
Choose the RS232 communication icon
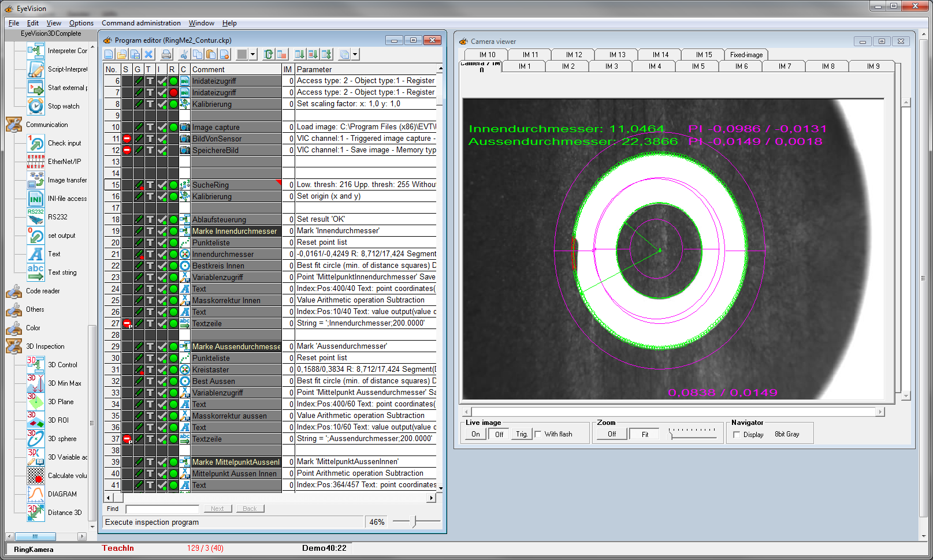[36, 217]
